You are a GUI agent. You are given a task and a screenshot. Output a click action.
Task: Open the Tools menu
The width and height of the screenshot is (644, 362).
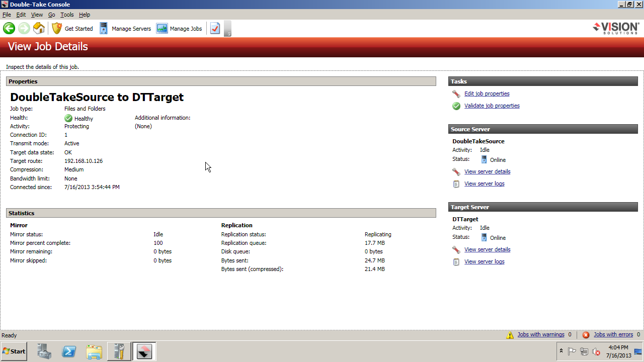tap(67, 15)
